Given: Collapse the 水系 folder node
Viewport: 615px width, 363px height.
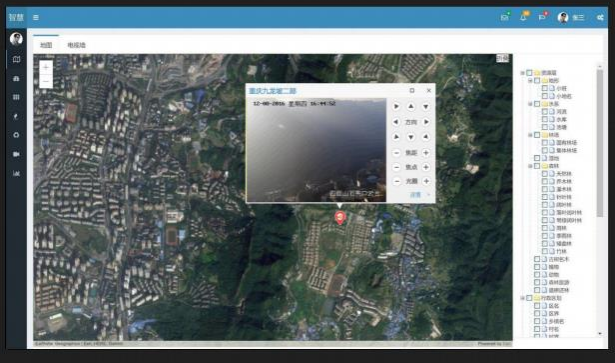Looking at the screenshot, I should (530, 104).
